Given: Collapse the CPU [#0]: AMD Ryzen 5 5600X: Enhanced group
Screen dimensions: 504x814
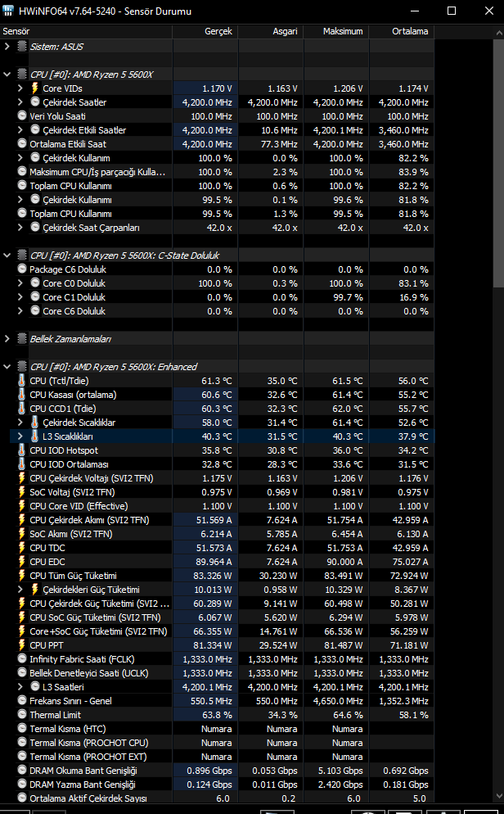Looking at the screenshot, I should point(7,367).
